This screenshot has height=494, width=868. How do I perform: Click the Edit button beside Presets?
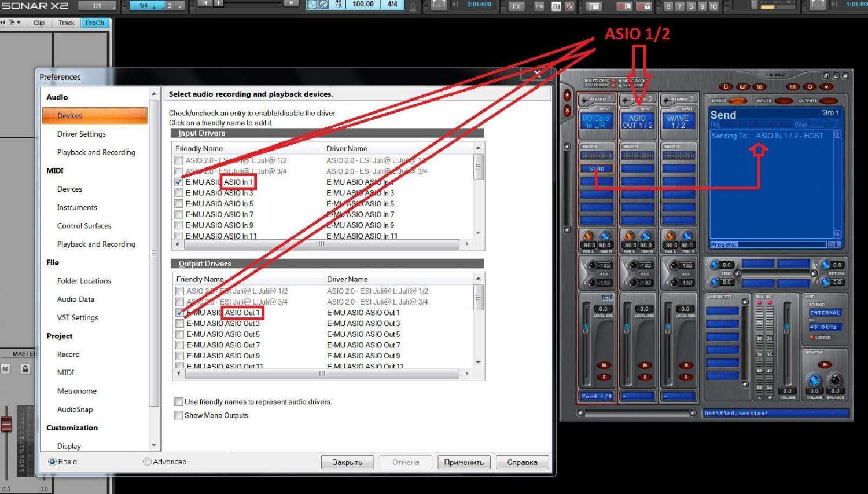point(834,244)
